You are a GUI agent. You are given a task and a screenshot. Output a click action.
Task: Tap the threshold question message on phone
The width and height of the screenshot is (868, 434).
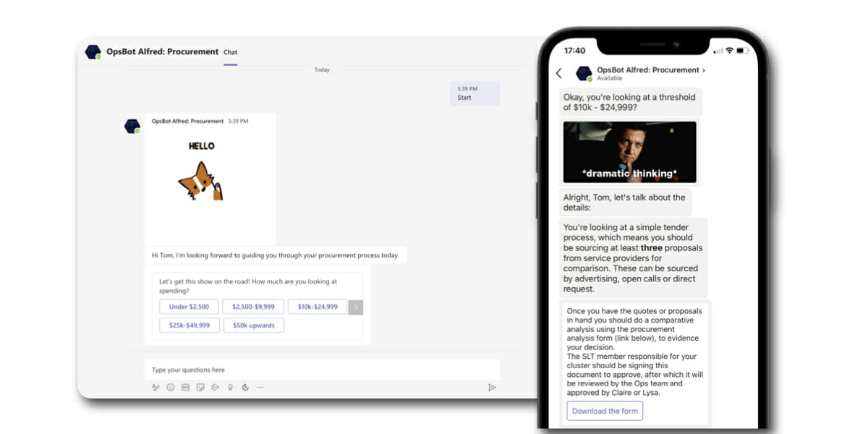(631, 102)
